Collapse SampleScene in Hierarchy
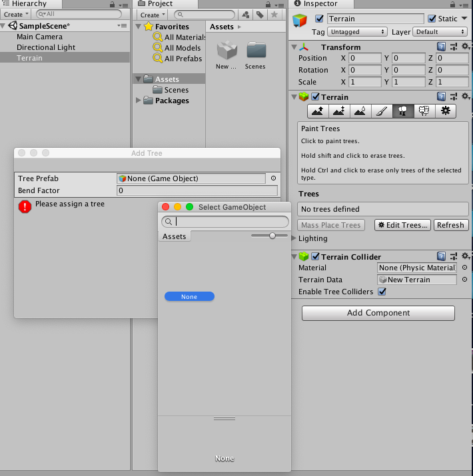 point(3,26)
